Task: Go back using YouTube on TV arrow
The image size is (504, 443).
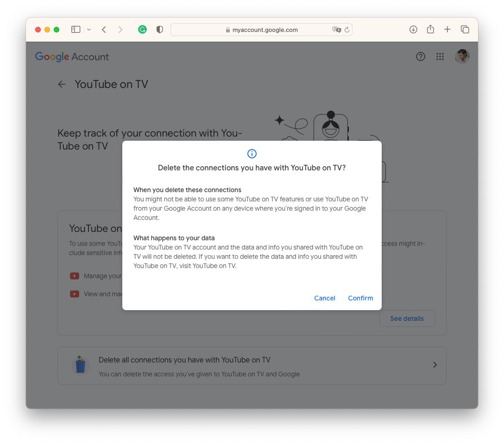Action: click(62, 84)
